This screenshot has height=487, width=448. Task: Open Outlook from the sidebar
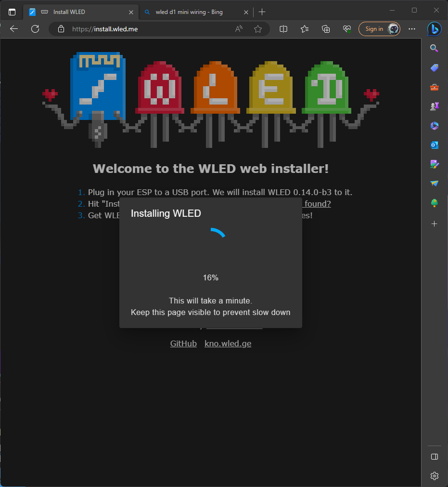[434, 145]
